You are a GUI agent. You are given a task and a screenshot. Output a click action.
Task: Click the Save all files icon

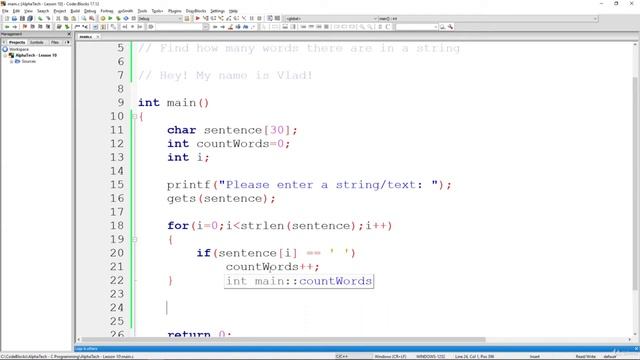[x=30, y=18]
